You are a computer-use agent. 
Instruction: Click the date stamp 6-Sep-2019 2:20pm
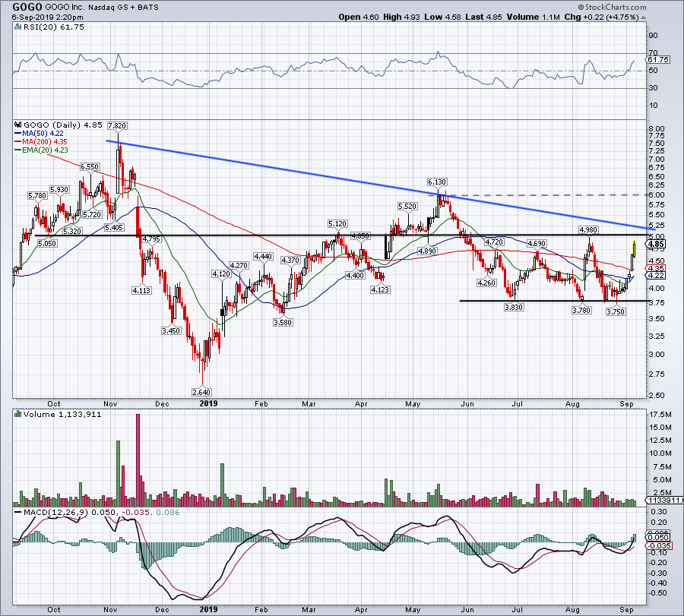coord(48,17)
